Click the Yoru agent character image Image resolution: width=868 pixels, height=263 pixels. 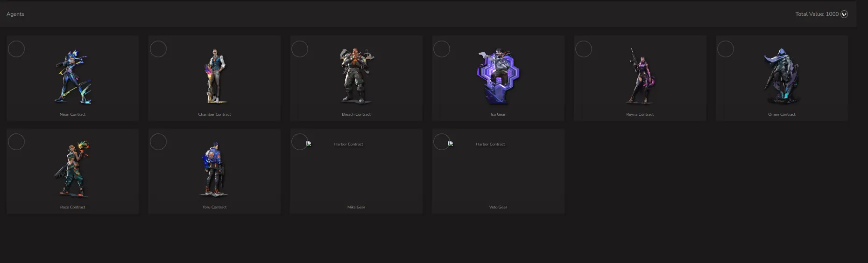click(x=214, y=169)
